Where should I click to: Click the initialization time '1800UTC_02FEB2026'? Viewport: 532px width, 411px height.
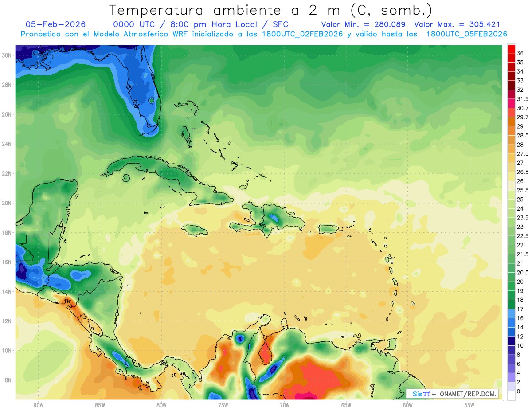tap(302, 34)
